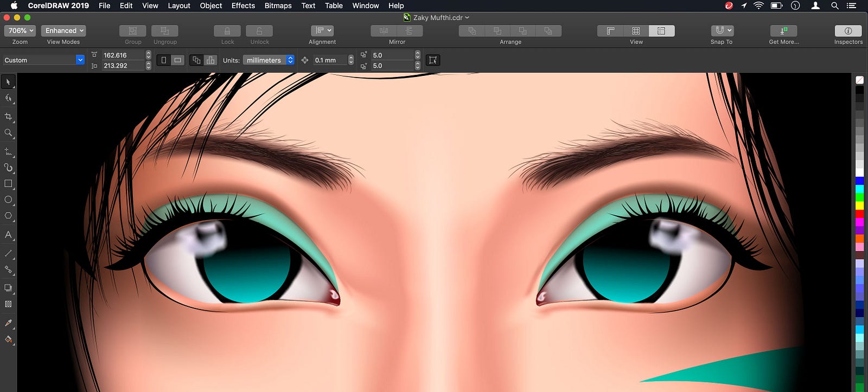Viewport: 868px width, 392px height.
Task: Open the Inspectors panel icon
Action: pos(848,31)
